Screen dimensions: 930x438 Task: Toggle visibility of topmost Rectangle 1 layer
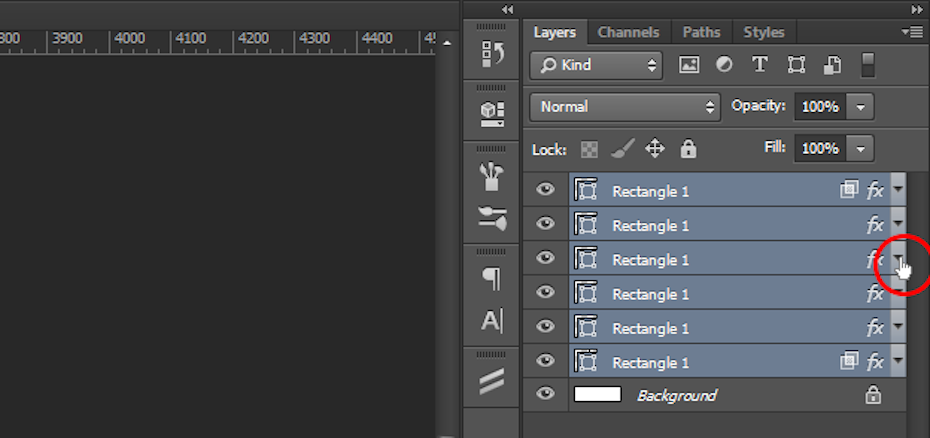[x=545, y=190]
